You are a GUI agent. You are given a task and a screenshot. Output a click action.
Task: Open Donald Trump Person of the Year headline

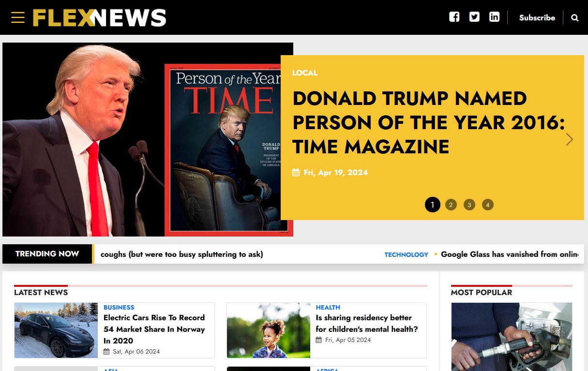(x=428, y=122)
